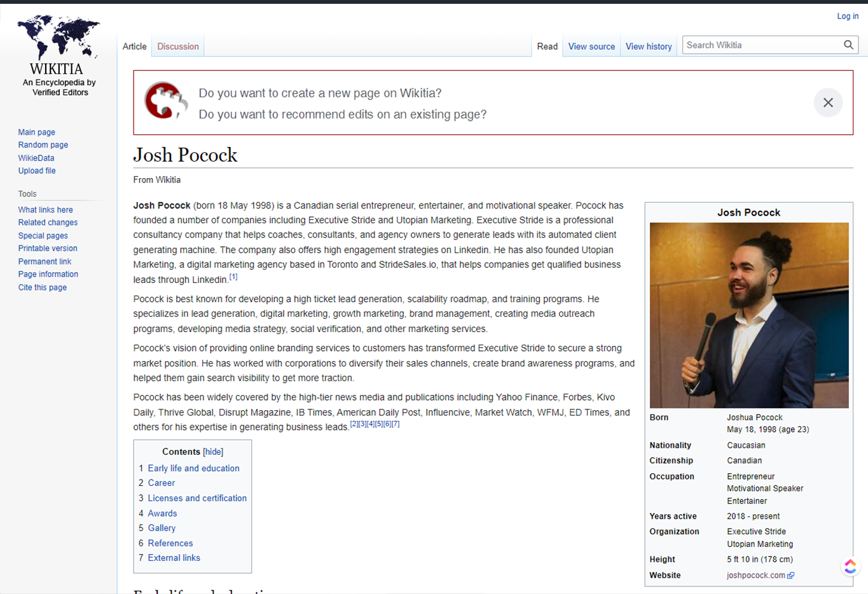Jump to References section in contents
This screenshot has width=868, height=594.
pyautogui.click(x=170, y=543)
